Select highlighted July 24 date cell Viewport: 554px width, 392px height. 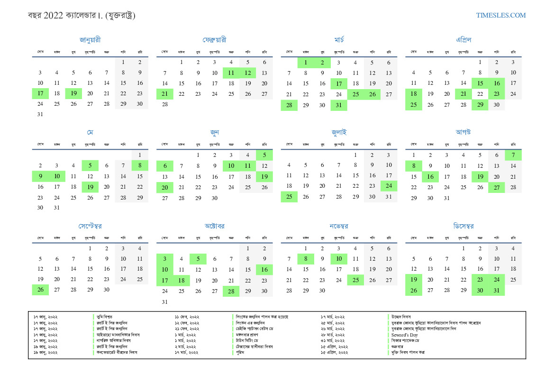(389, 186)
